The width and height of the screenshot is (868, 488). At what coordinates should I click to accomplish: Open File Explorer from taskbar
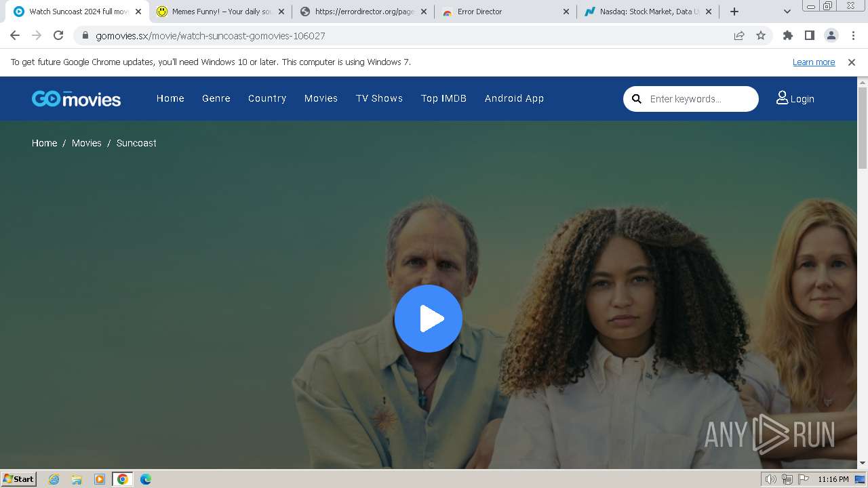click(77, 479)
